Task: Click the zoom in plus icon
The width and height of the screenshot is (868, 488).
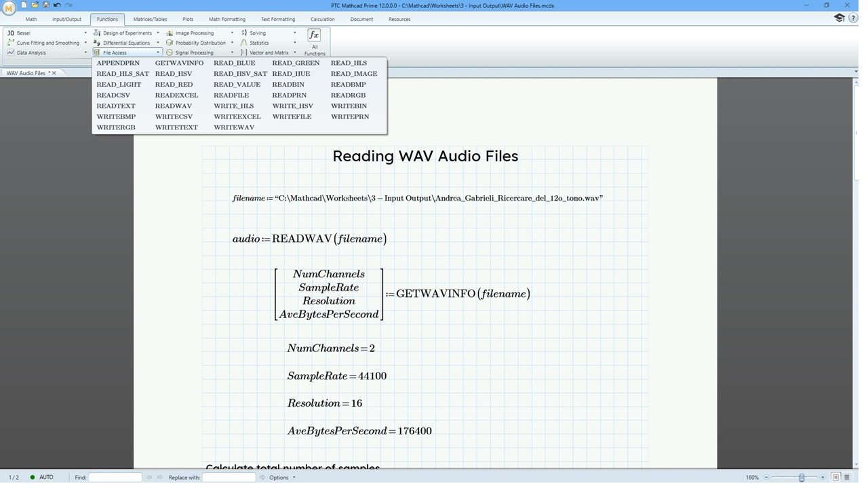Action: (823, 477)
